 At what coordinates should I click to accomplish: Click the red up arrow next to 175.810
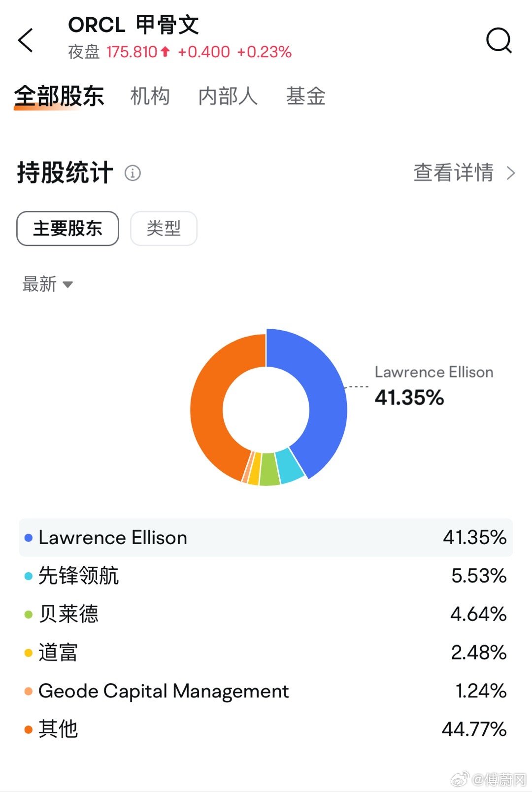pyautogui.click(x=165, y=51)
